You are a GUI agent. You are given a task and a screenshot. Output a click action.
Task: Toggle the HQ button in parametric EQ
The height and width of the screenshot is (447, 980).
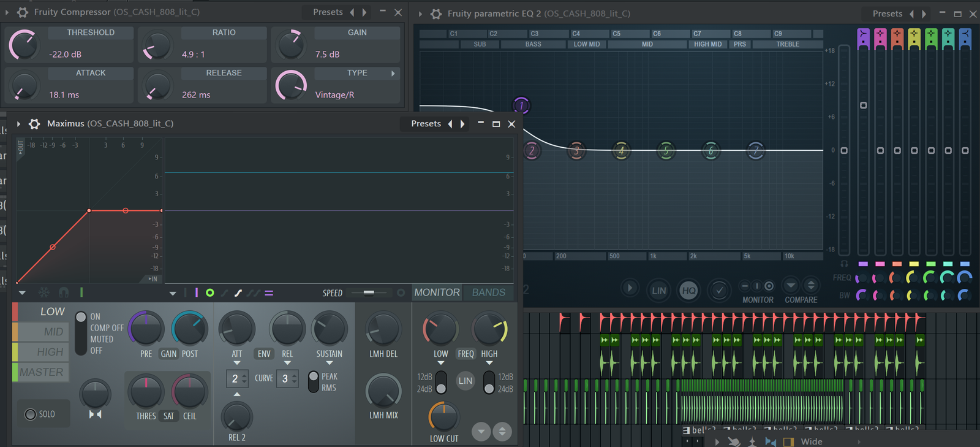(x=688, y=291)
